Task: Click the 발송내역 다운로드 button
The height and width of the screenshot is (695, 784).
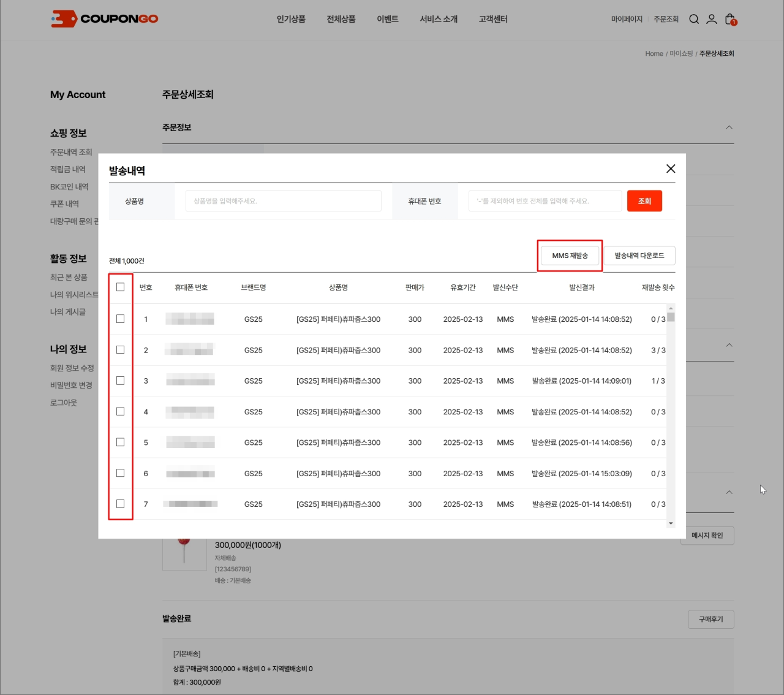Action: click(x=639, y=256)
